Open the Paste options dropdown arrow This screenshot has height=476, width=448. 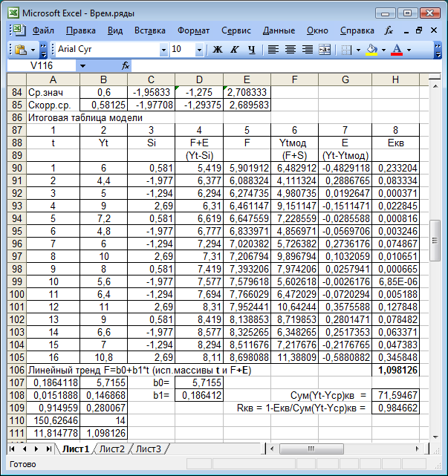[x=33, y=50]
